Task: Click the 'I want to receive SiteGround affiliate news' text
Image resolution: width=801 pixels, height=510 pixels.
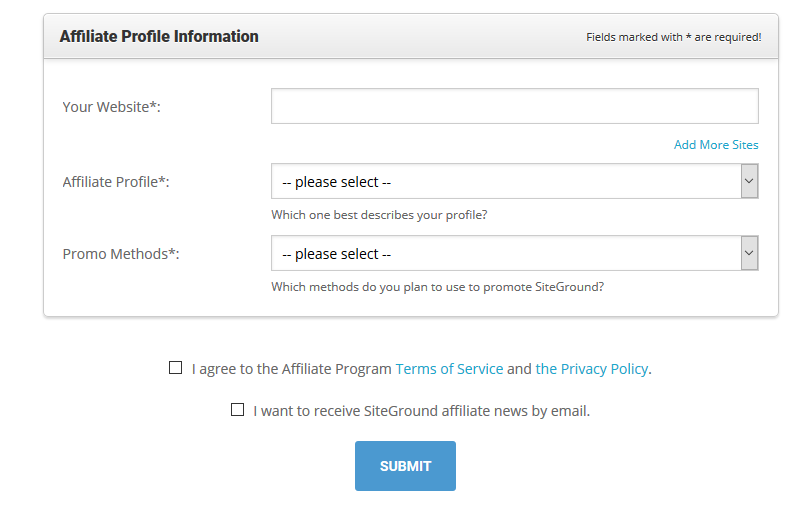Action: coord(421,411)
